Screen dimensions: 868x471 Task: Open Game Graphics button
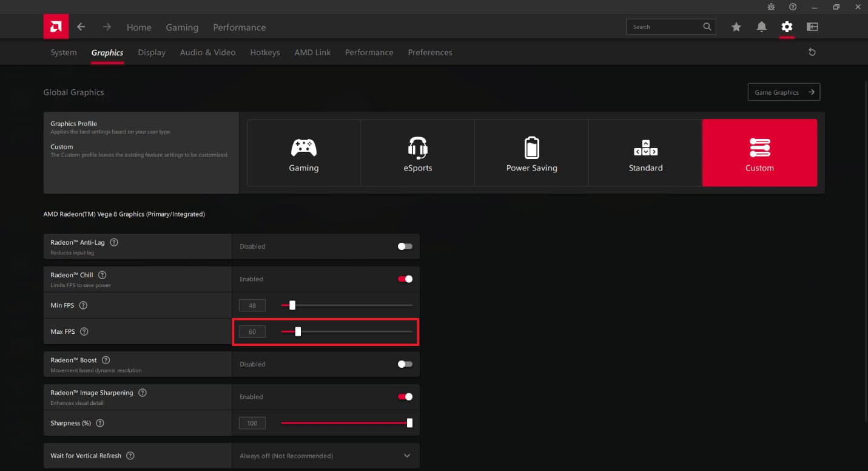click(x=784, y=92)
